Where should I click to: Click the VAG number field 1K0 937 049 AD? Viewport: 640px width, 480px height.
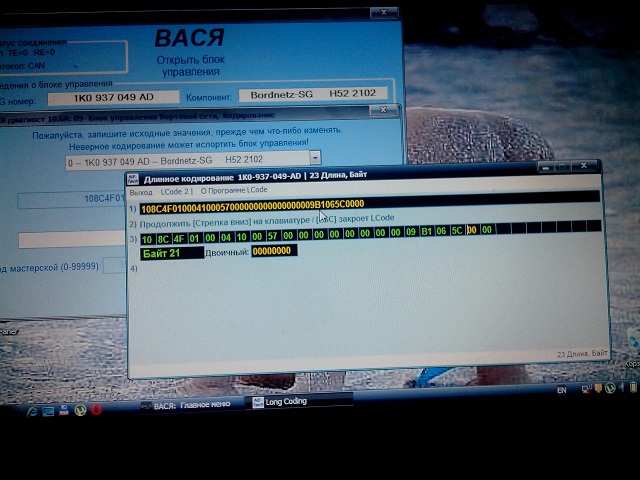pos(113,98)
